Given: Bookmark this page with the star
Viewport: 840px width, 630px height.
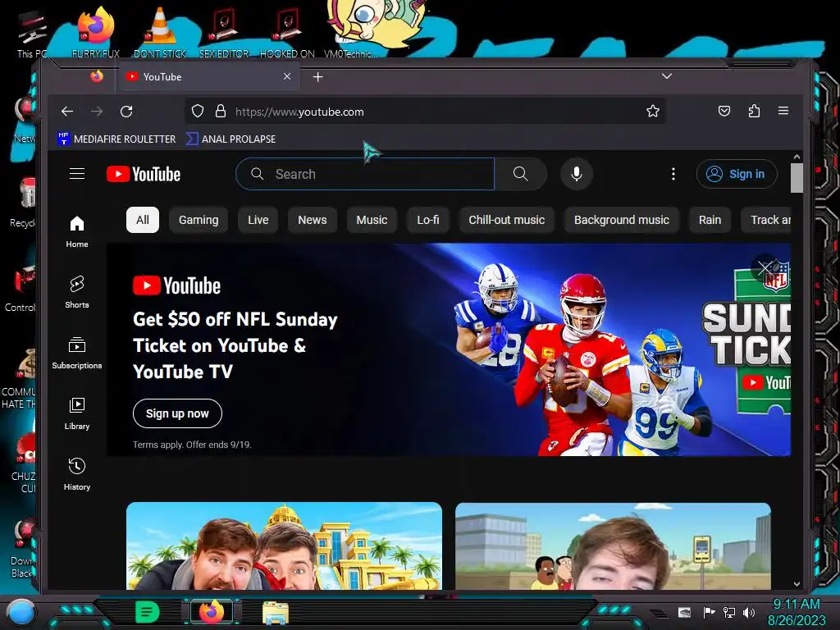Looking at the screenshot, I should click(x=652, y=111).
